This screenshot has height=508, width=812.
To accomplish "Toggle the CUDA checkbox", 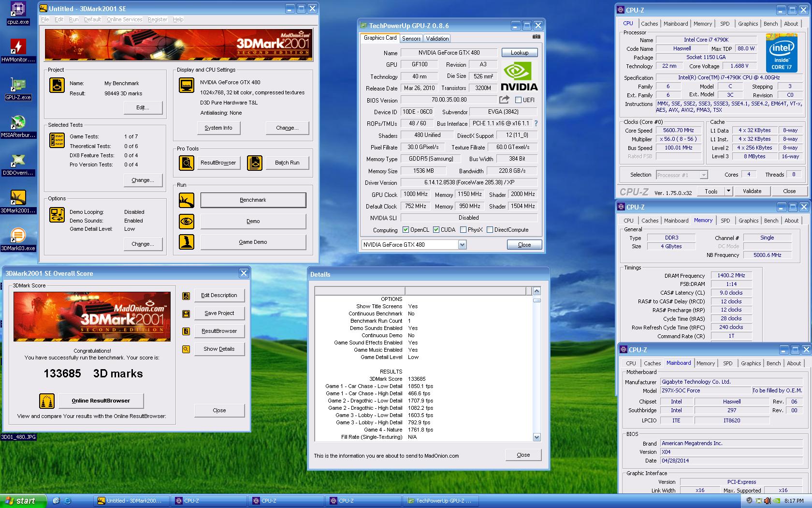I will point(436,230).
